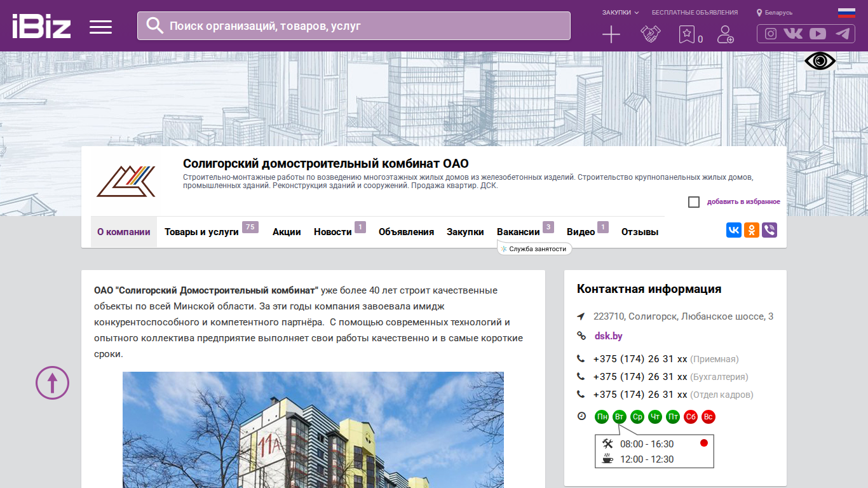Open the hamburger menu
The width and height of the screenshot is (868, 488).
(x=100, y=27)
